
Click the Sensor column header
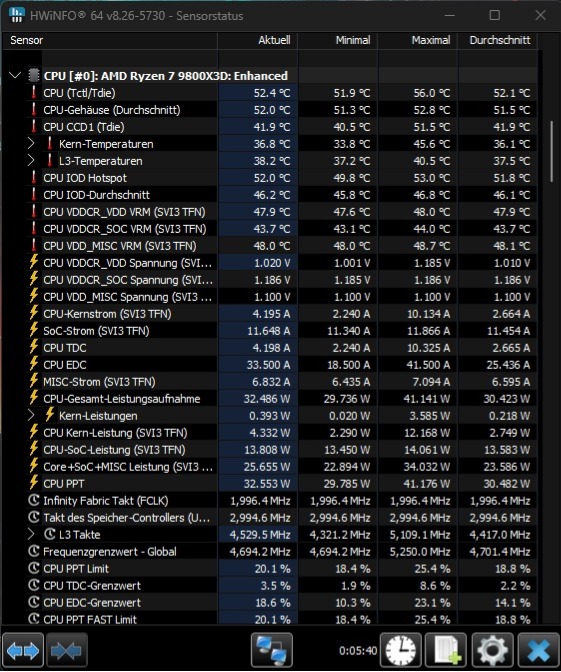click(x=110, y=40)
